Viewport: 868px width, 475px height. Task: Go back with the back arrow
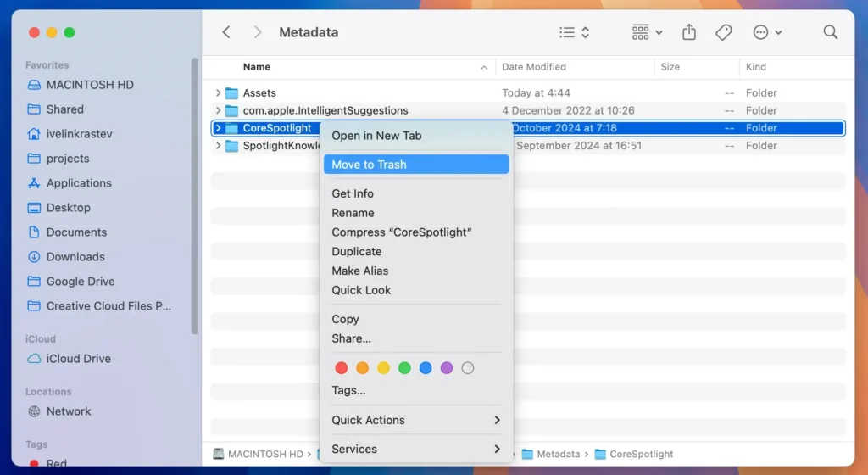[x=226, y=32]
